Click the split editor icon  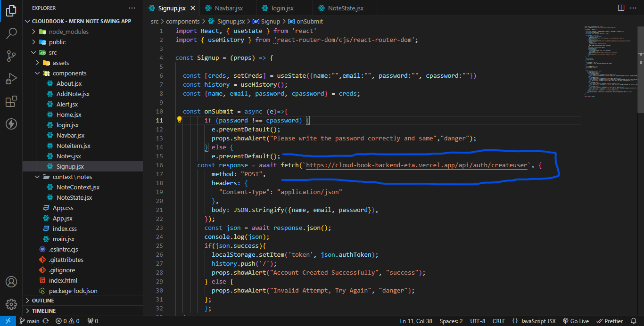(621, 8)
